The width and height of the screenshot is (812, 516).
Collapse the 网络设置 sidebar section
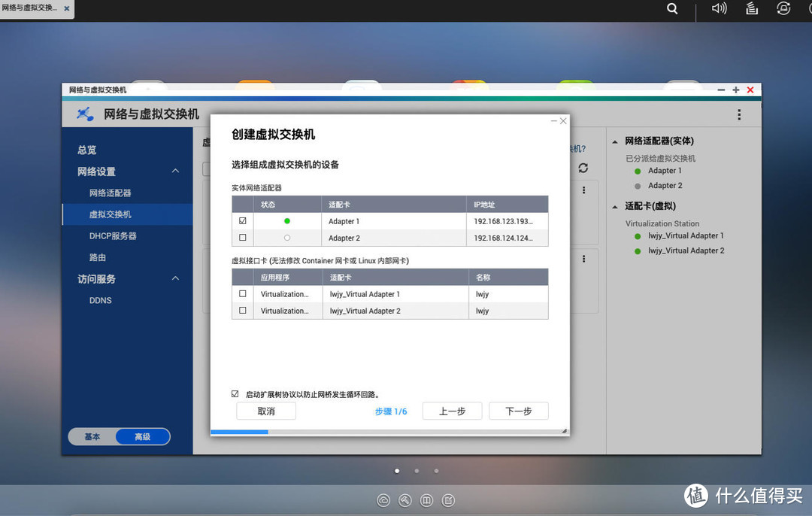(175, 171)
